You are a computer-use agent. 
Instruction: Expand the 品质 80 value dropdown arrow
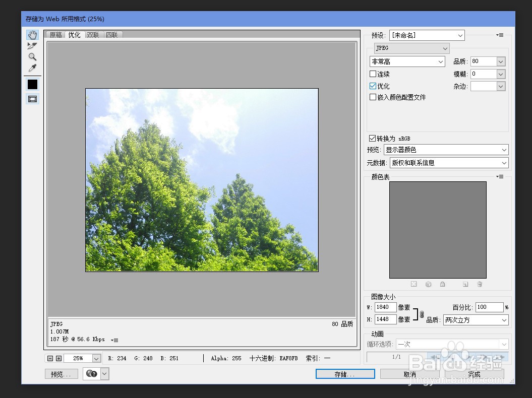tap(501, 61)
